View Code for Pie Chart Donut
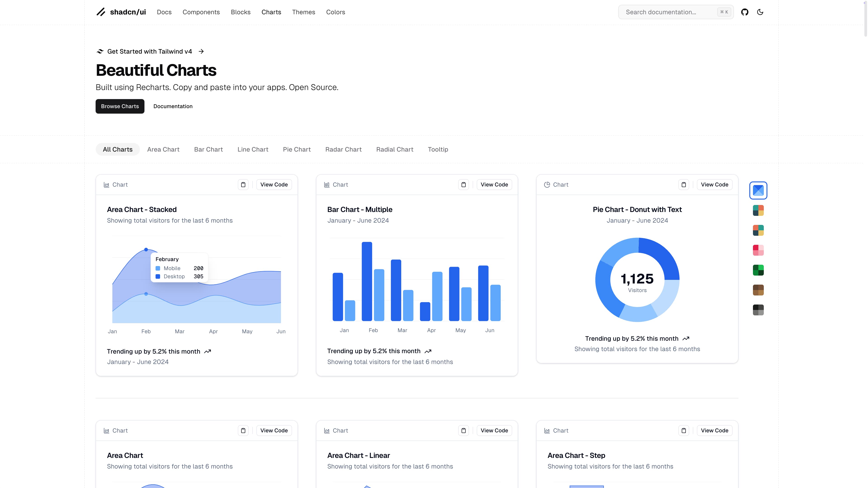The height and width of the screenshot is (488, 868). (714, 184)
